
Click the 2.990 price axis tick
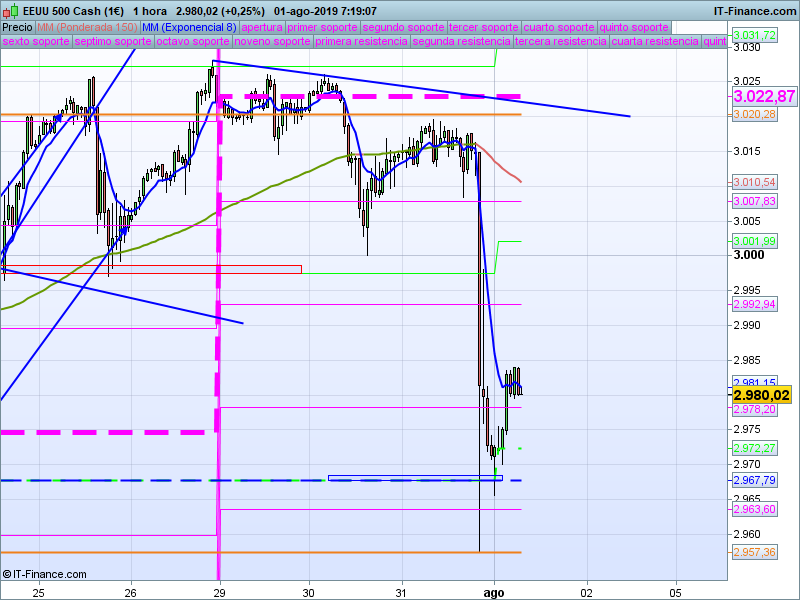(746, 325)
